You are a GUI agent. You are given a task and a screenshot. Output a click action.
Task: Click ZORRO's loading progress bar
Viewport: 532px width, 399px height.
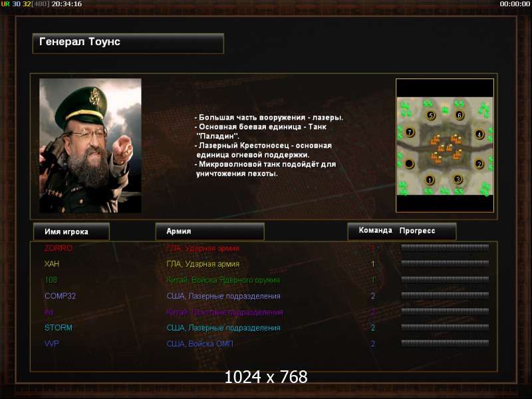(445, 247)
